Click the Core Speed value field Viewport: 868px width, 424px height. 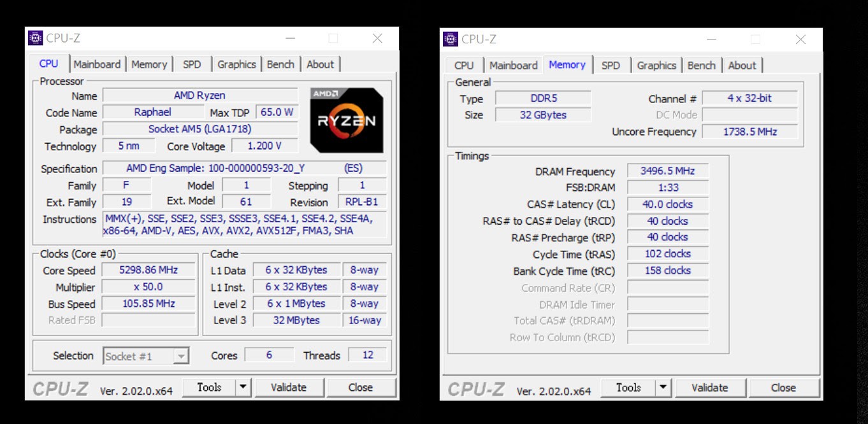pos(148,270)
